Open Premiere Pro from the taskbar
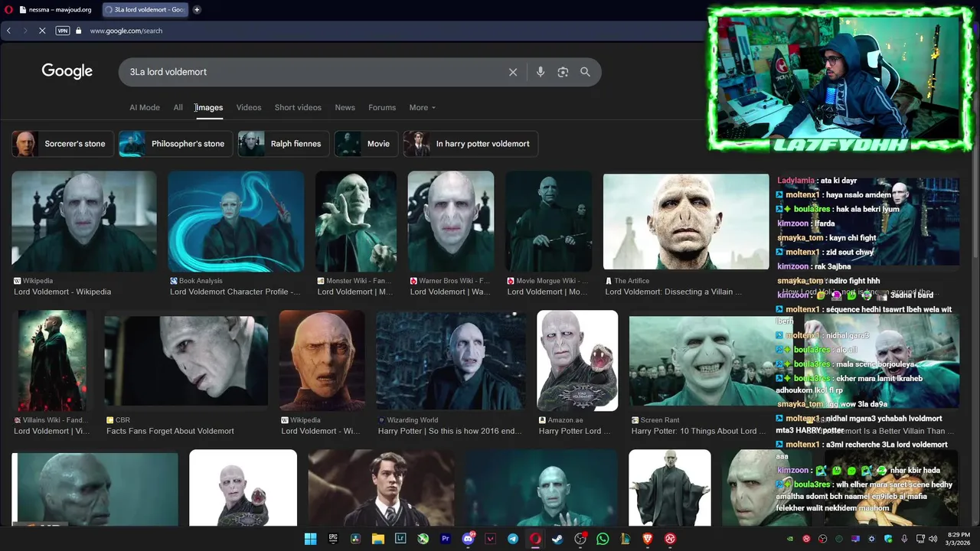The width and height of the screenshot is (980, 551). coord(446,539)
